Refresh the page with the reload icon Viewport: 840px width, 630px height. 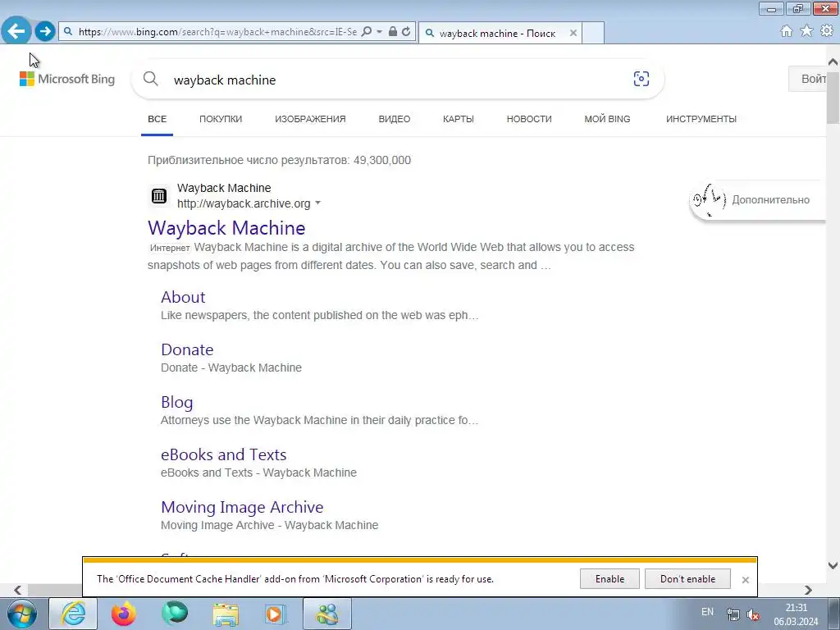406,31
